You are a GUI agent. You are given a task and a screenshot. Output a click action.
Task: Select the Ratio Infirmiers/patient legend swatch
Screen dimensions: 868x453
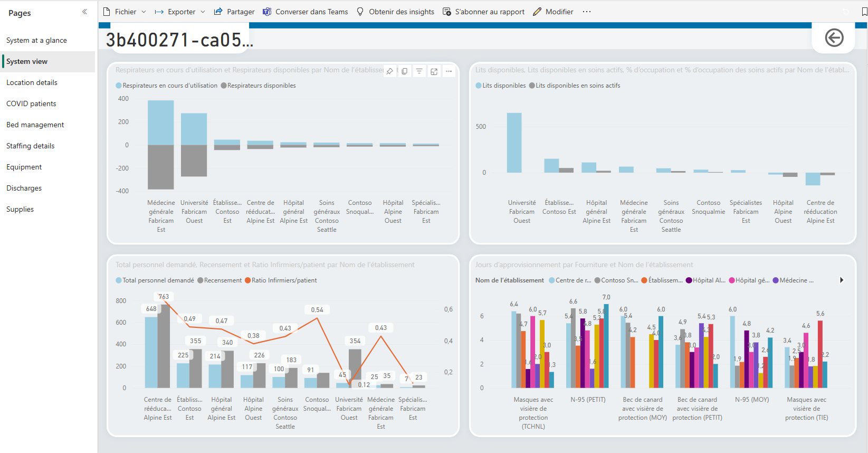click(x=248, y=280)
